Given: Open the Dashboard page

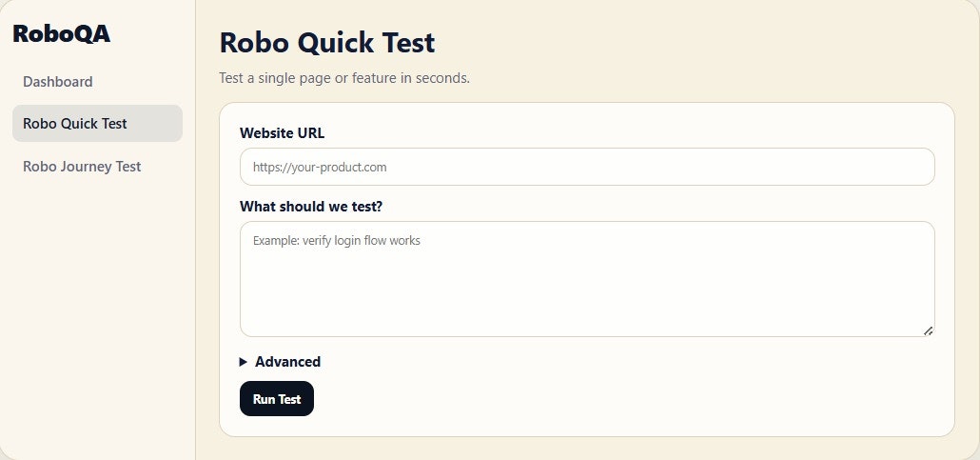Looking at the screenshot, I should pyautogui.click(x=58, y=82).
